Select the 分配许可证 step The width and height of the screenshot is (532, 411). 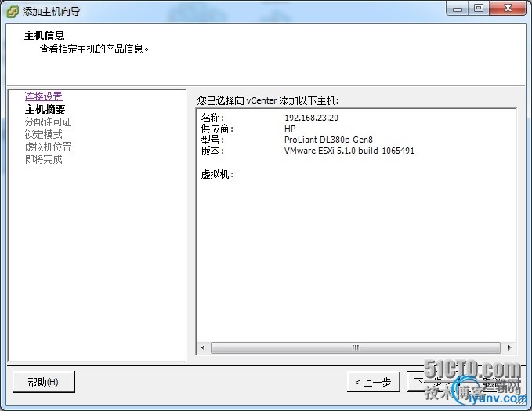(48, 122)
